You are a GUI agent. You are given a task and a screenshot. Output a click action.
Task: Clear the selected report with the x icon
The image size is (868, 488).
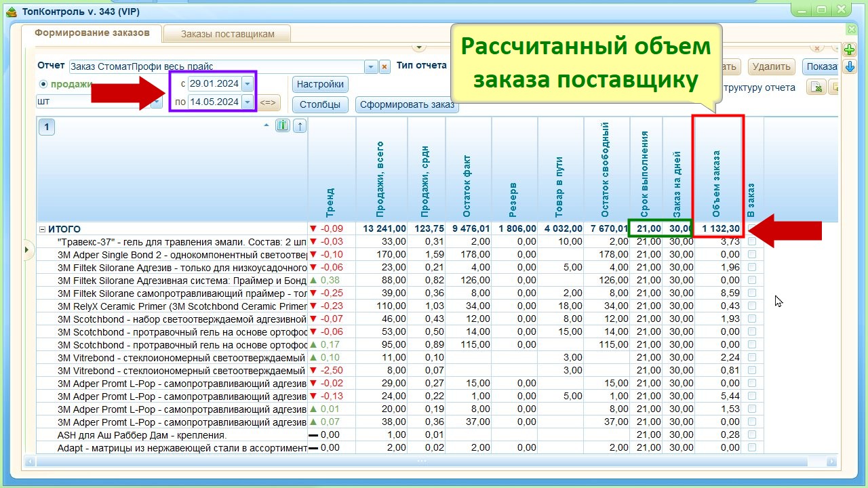tap(384, 66)
